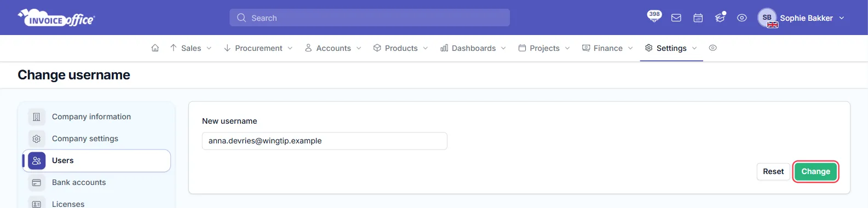Open the Projects menu
Viewport: 868px width, 208px height.
545,48
